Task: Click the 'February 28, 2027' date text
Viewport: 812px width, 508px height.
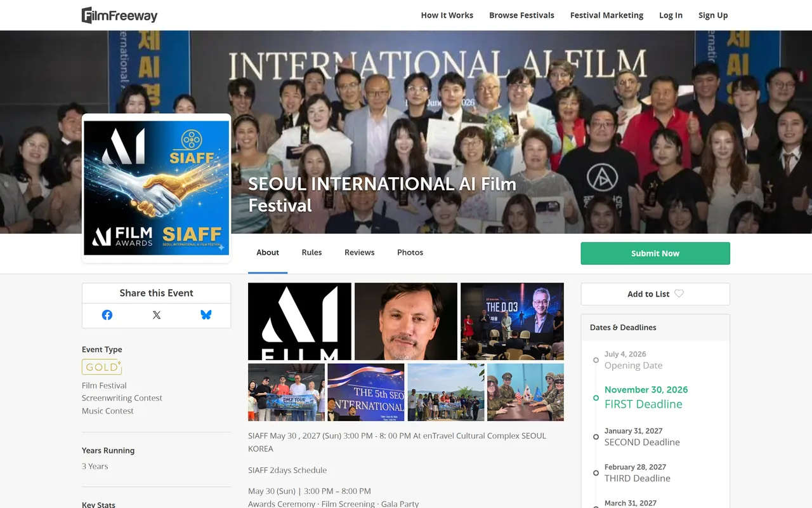Action: pyautogui.click(x=635, y=467)
